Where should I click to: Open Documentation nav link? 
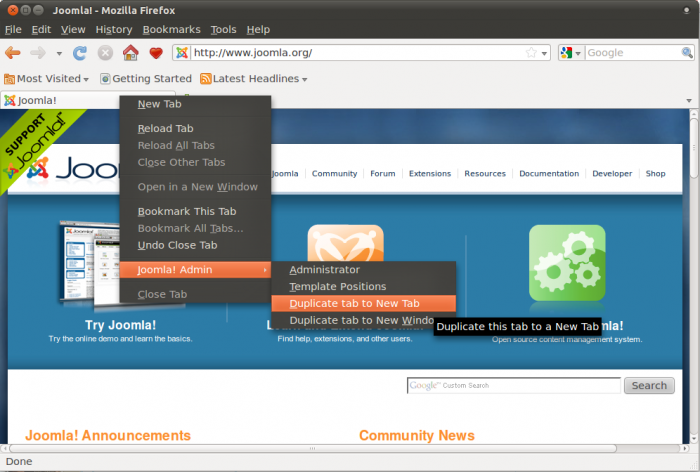[549, 174]
